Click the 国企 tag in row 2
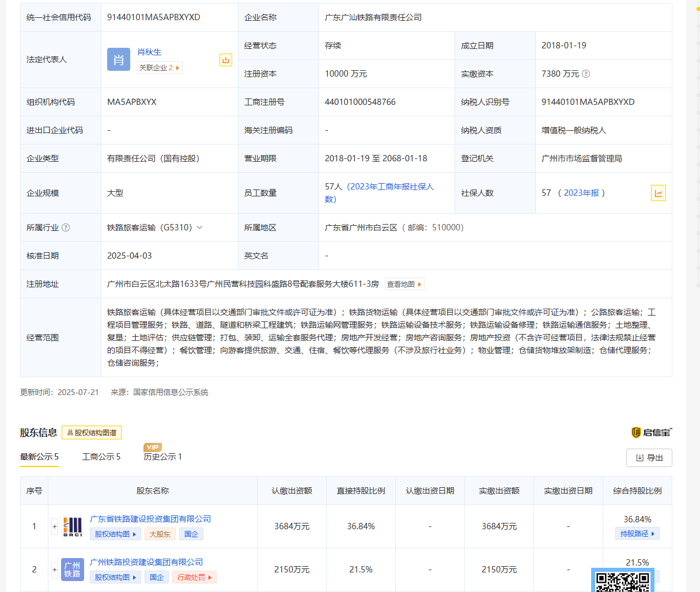Image resolution: width=700 pixels, height=592 pixels. click(157, 577)
